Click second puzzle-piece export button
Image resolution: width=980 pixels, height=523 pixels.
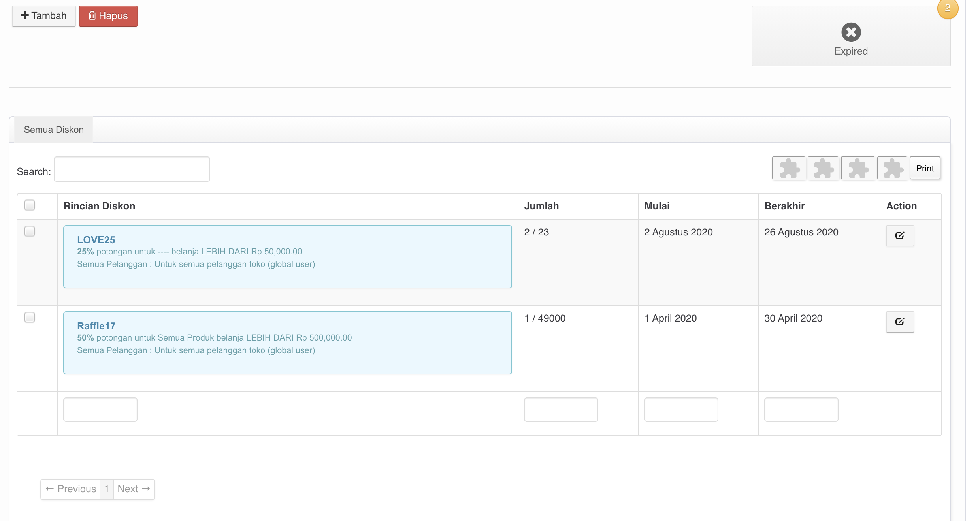[x=824, y=169]
